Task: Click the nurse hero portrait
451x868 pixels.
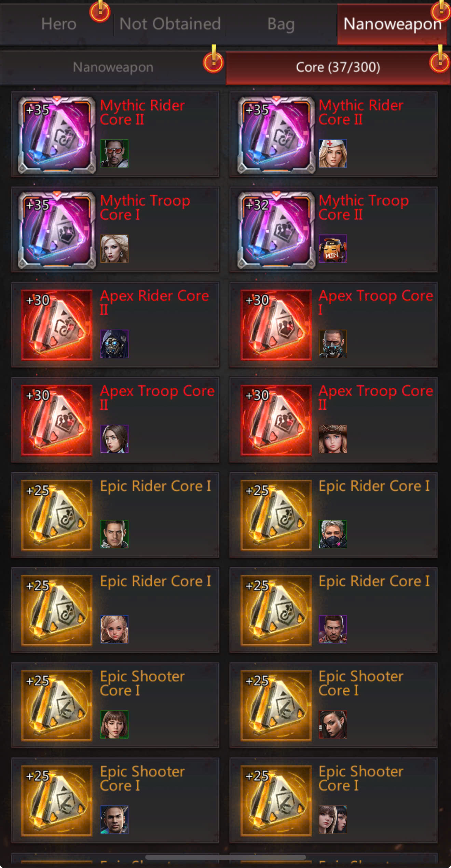Action: tap(333, 153)
